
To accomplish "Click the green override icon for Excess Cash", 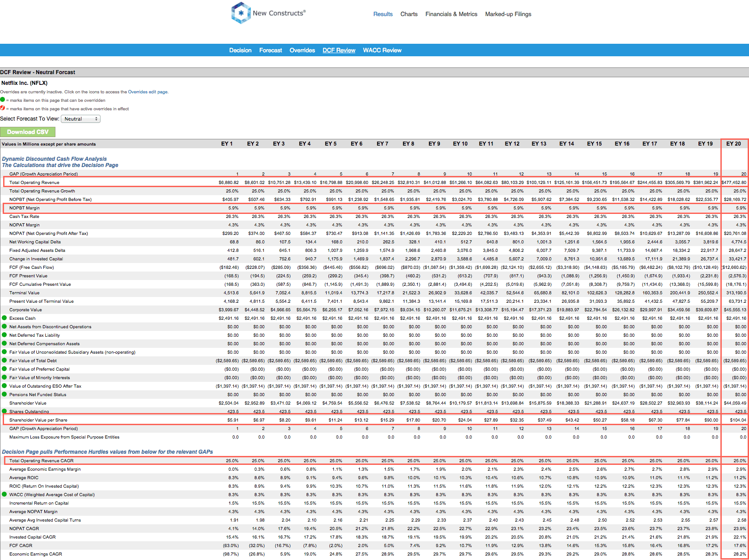I will (4, 318).
